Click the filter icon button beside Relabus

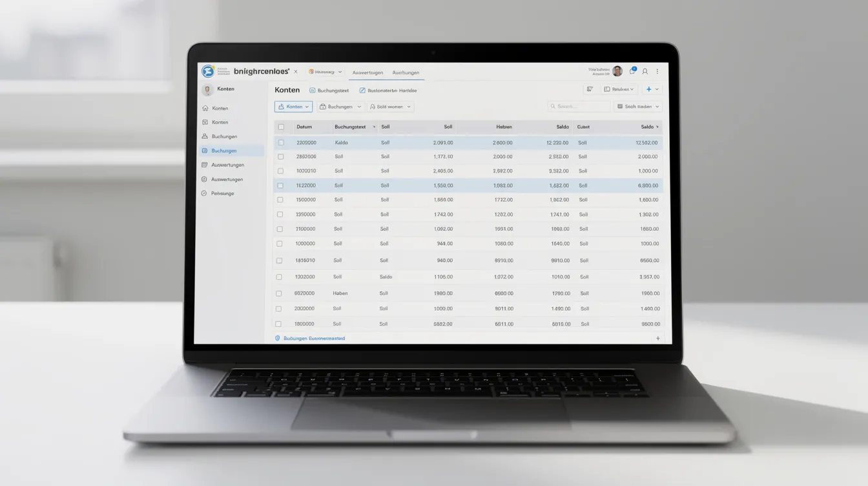coord(589,89)
